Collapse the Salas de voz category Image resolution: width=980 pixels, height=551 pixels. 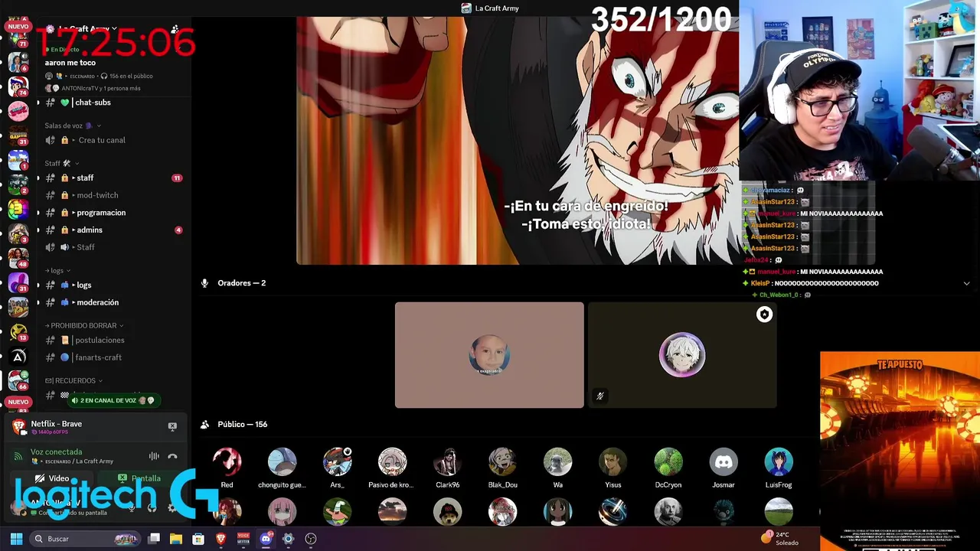[73, 126]
